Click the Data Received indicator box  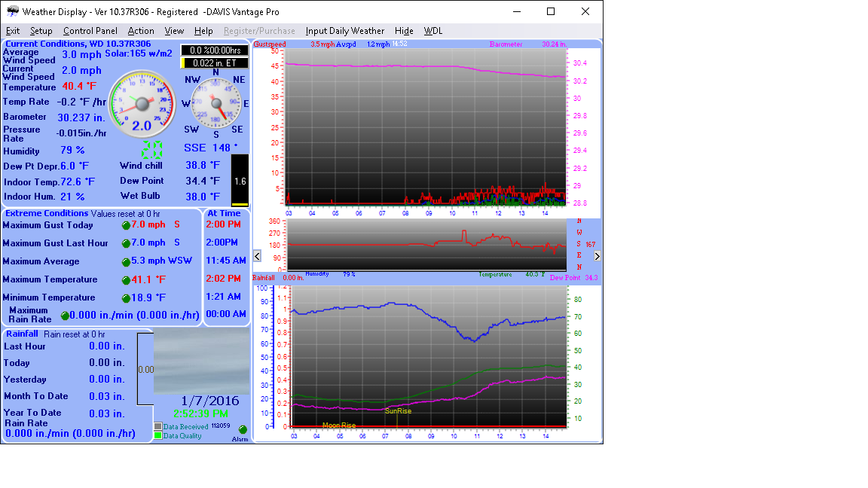(158, 426)
